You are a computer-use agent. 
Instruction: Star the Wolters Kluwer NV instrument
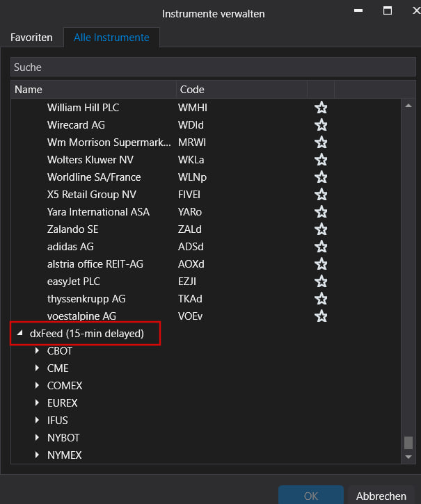[x=321, y=160]
